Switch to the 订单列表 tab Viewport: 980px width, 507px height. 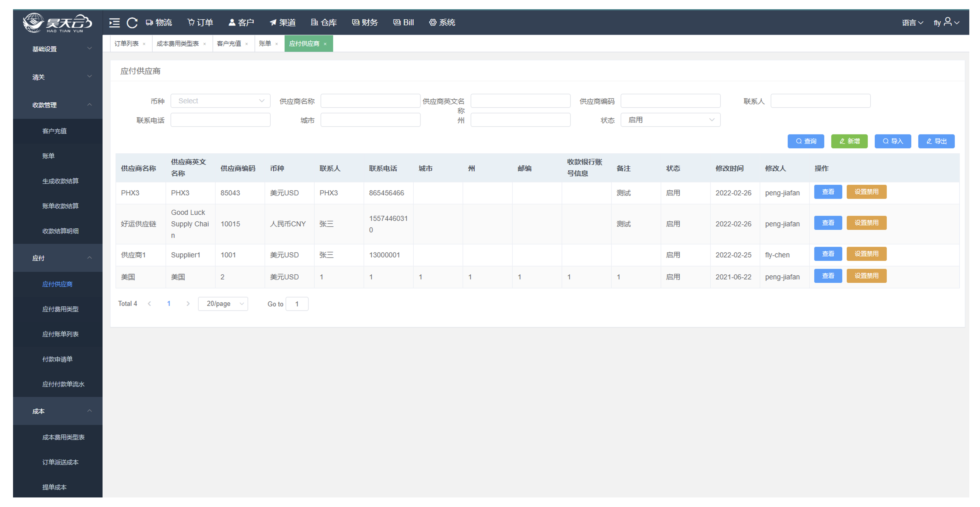click(126, 44)
